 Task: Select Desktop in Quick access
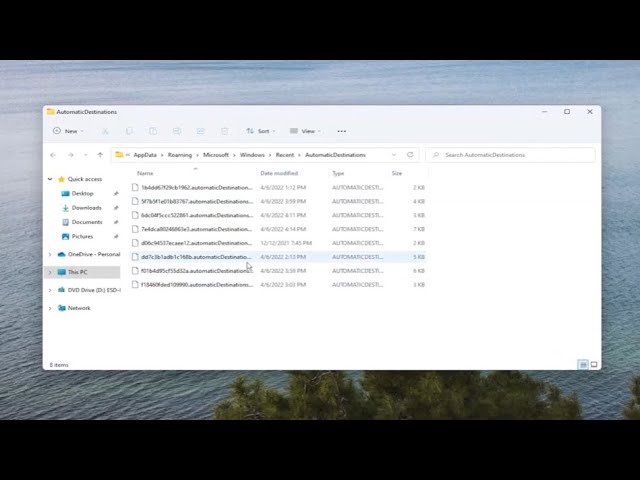click(82, 193)
